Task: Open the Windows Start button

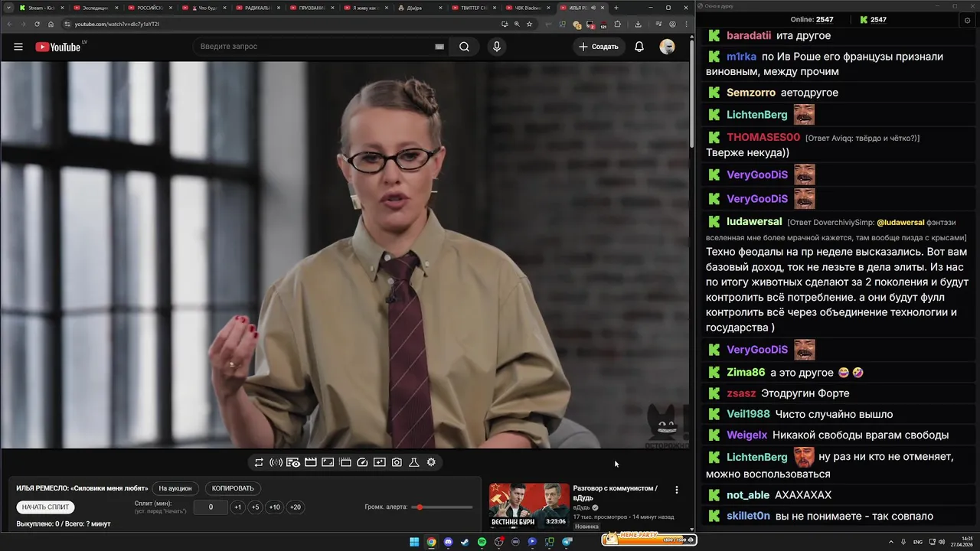Action: point(414,542)
